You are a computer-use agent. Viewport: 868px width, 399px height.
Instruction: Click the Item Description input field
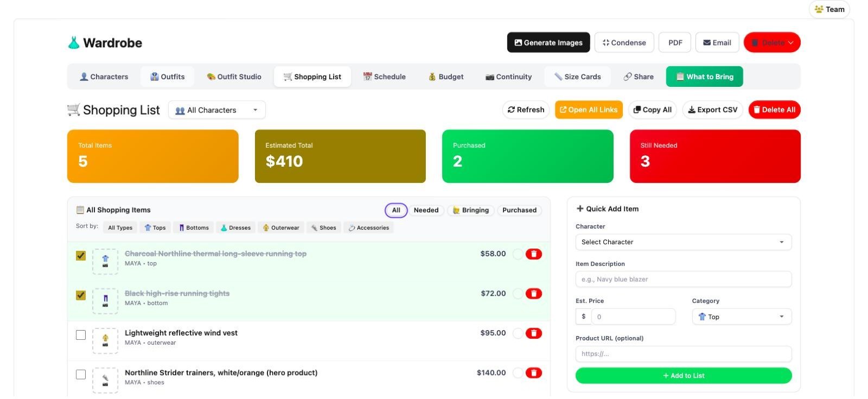(x=684, y=280)
